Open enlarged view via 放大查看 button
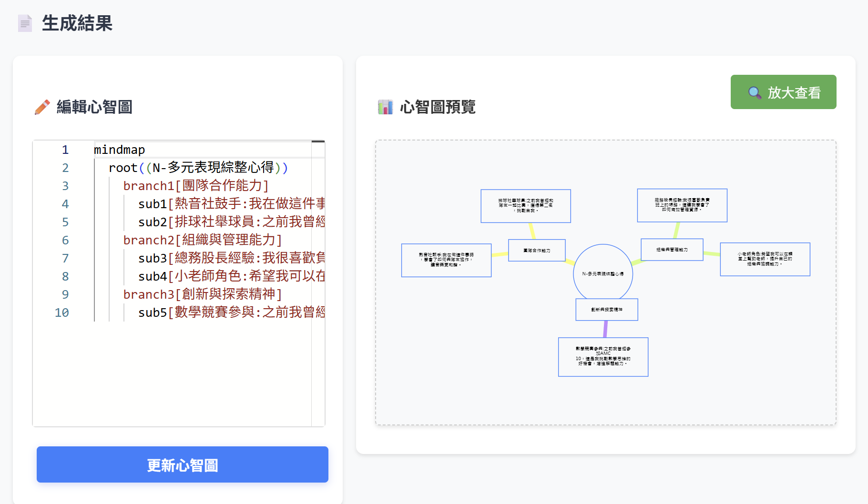Screen dimensions: 868x504 [x=783, y=92]
